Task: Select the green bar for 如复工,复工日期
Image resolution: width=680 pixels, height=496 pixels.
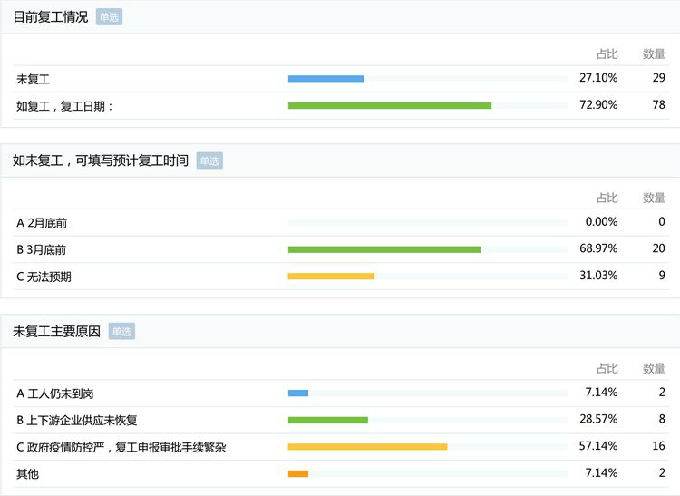Action: 389,106
